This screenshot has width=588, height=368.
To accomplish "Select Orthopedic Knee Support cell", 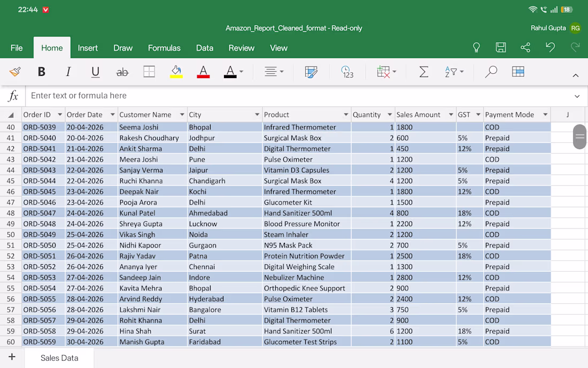I will pos(307,288).
